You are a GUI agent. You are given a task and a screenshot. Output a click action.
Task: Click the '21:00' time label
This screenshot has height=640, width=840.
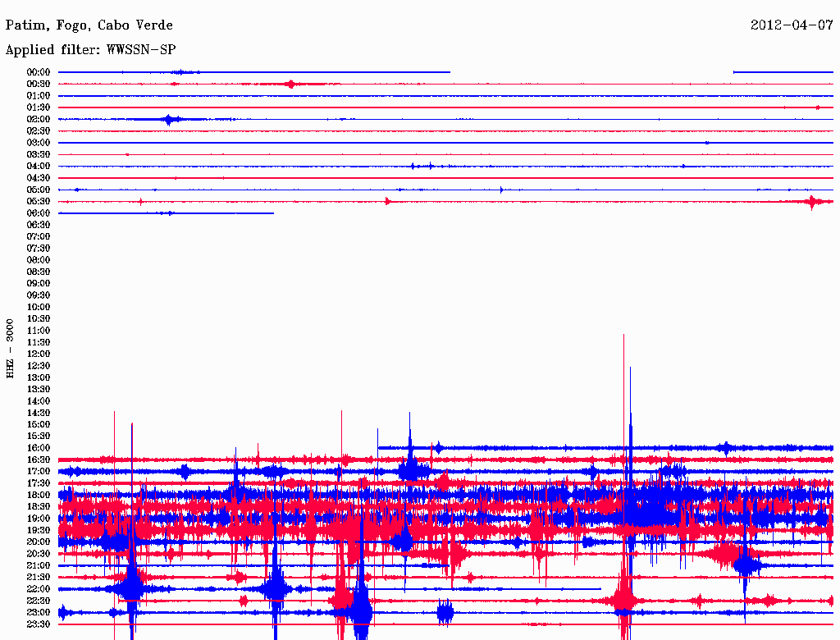click(39, 565)
